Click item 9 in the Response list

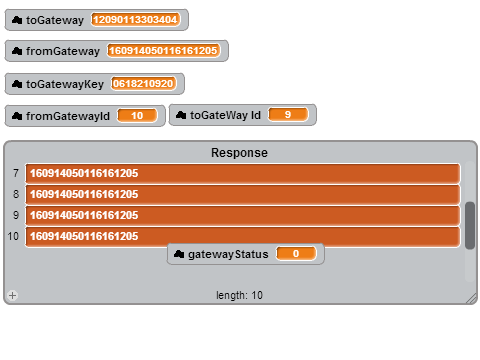coord(243,215)
